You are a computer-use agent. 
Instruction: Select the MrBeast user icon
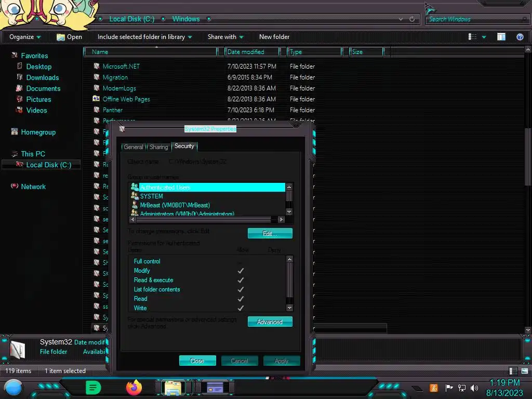[135, 205]
